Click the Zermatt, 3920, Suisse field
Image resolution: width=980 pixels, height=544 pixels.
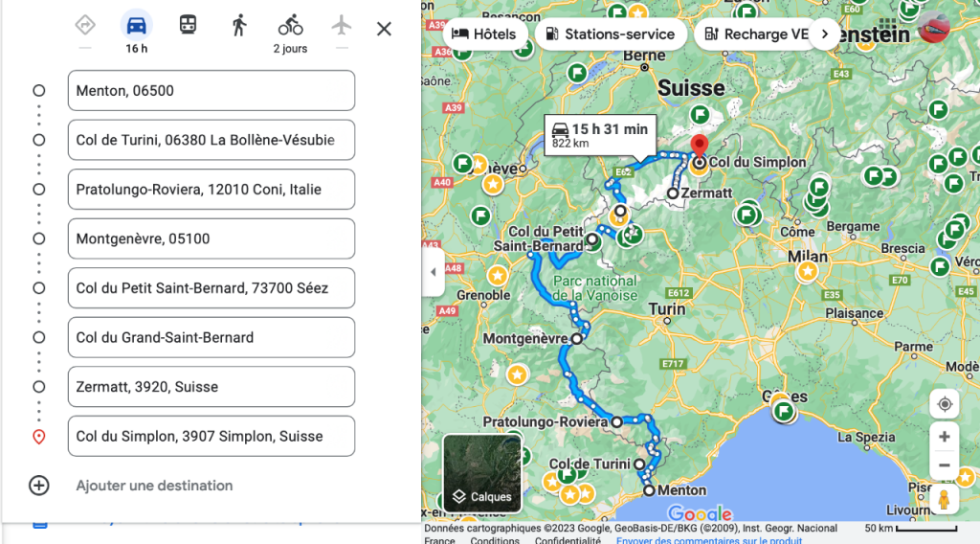[211, 387]
